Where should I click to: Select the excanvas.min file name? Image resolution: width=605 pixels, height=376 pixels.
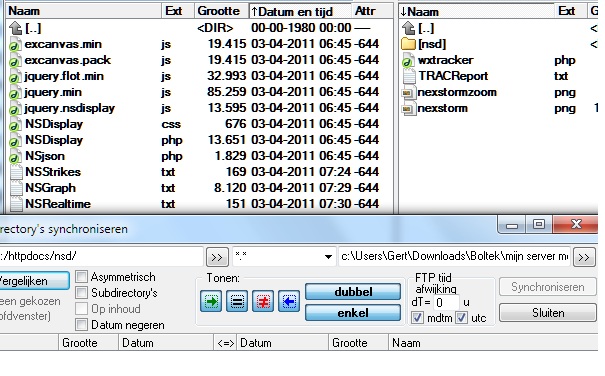(63, 44)
